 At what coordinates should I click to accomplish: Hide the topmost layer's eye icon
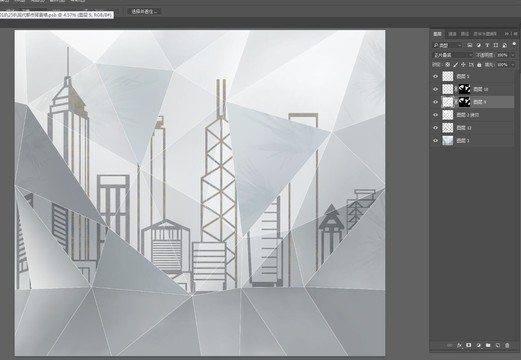(x=435, y=76)
